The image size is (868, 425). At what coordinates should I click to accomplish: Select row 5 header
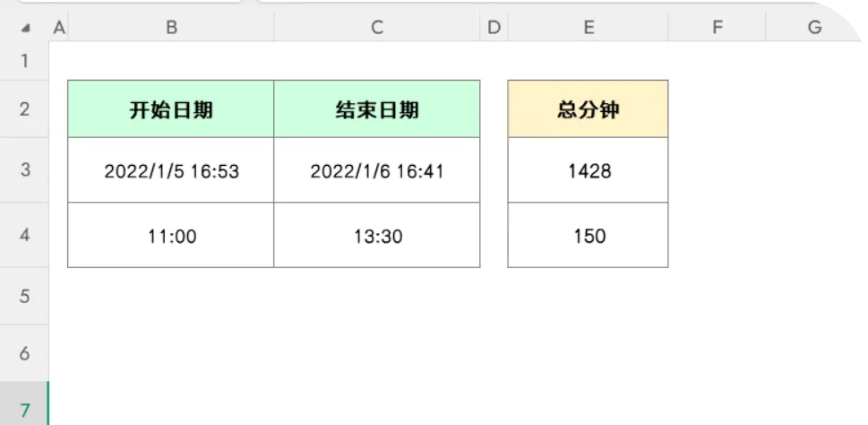[x=24, y=296]
